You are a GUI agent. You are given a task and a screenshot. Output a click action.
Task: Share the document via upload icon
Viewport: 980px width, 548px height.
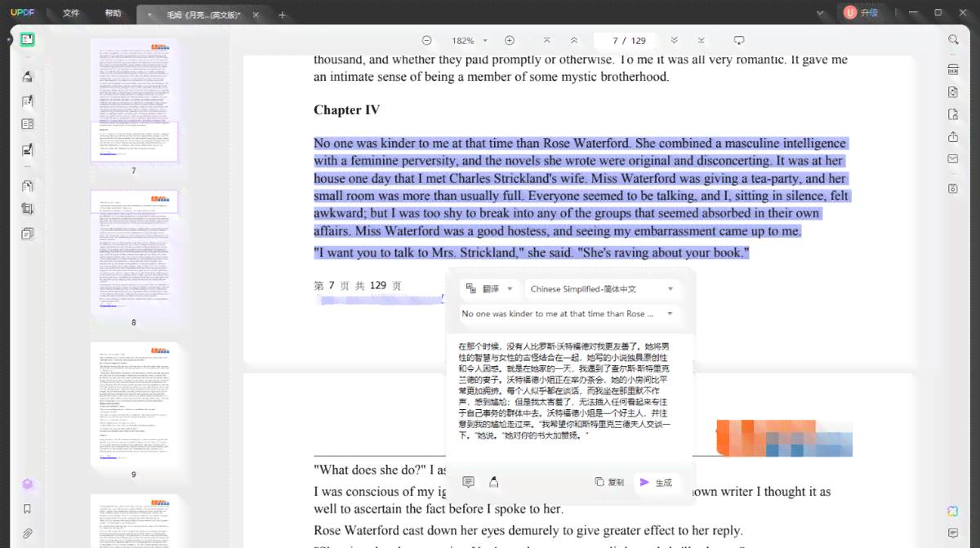(x=953, y=137)
